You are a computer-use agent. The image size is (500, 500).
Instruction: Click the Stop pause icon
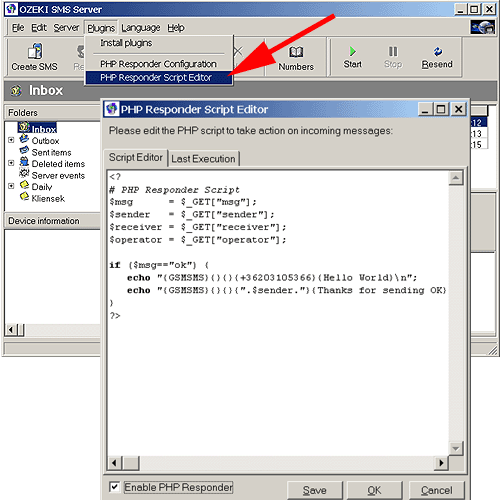point(393,51)
